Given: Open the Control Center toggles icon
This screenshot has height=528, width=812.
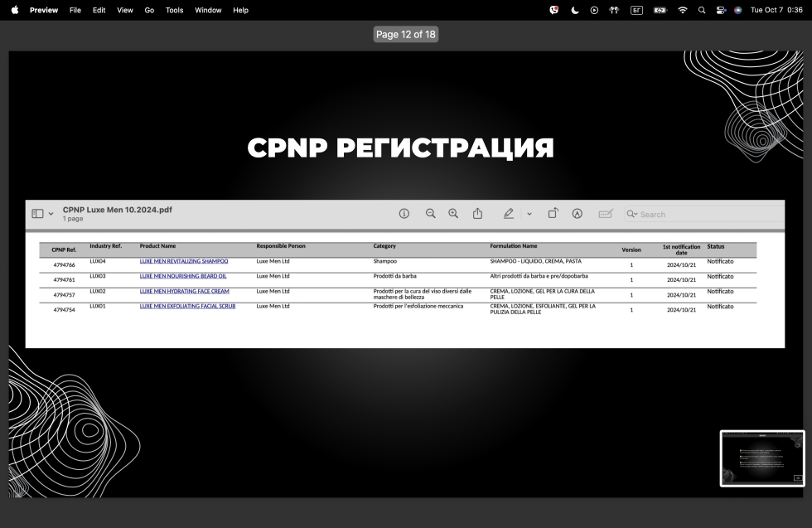Looking at the screenshot, I should point(720,10).
